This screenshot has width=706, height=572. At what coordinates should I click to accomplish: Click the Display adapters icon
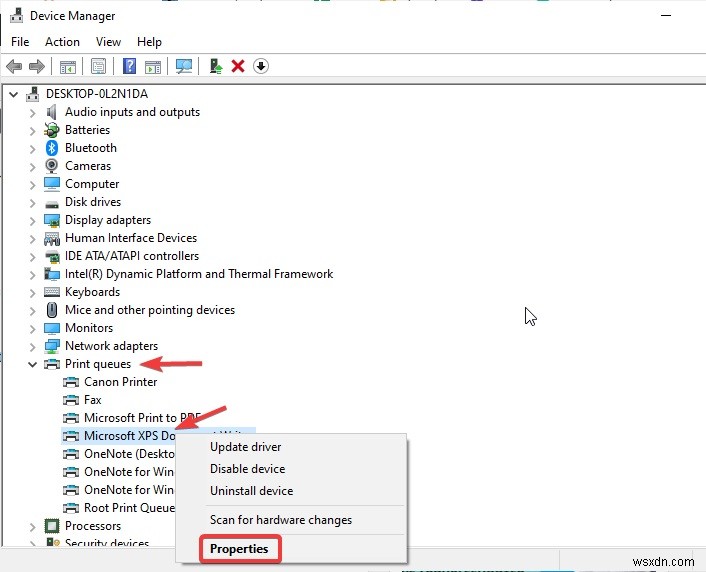pos(52,220)
